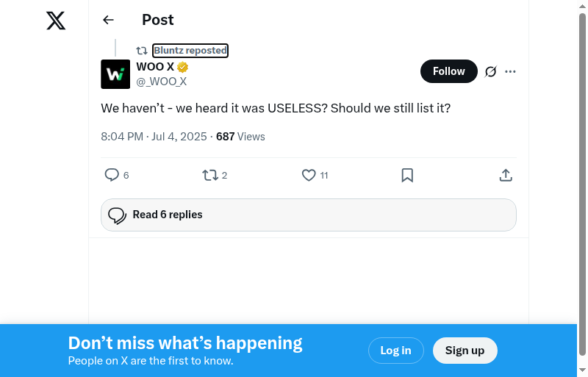Follow the WOO X account
Viewport: 588px width, 377px height.
(448, 71)
